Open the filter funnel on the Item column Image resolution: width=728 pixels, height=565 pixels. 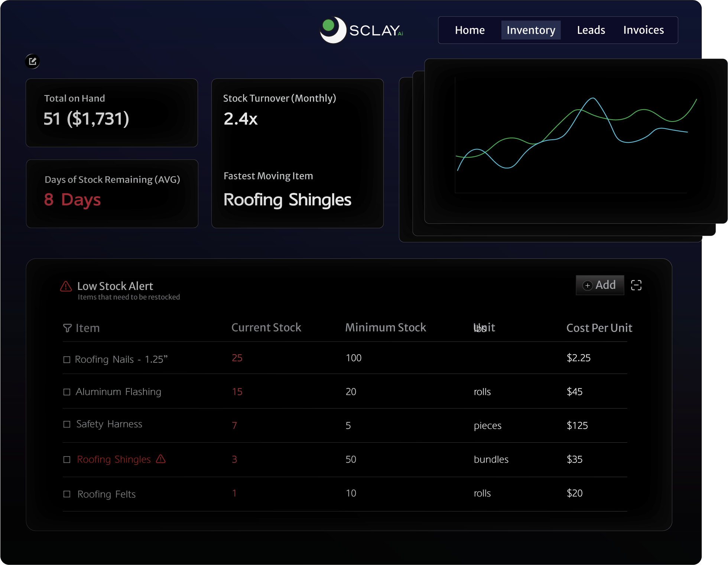67,328
